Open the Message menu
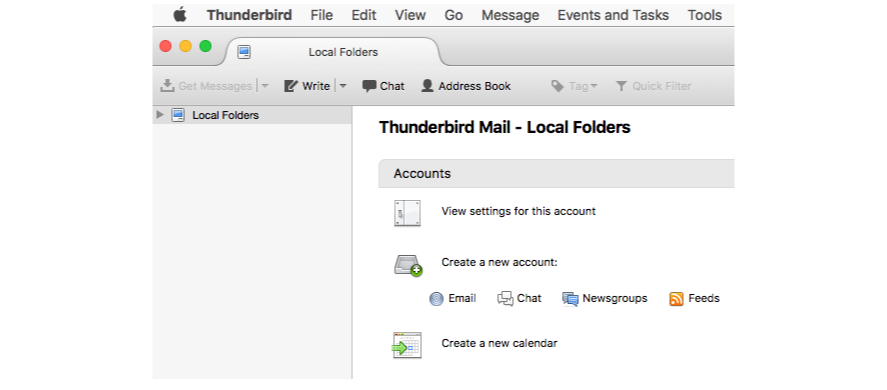Screen dimensions: 887x390 [510, 15]
